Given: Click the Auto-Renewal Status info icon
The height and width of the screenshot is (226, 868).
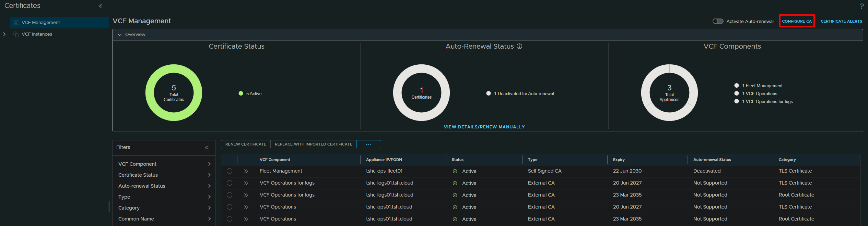Looking at the screenshot, I should [x=519, y=46].
